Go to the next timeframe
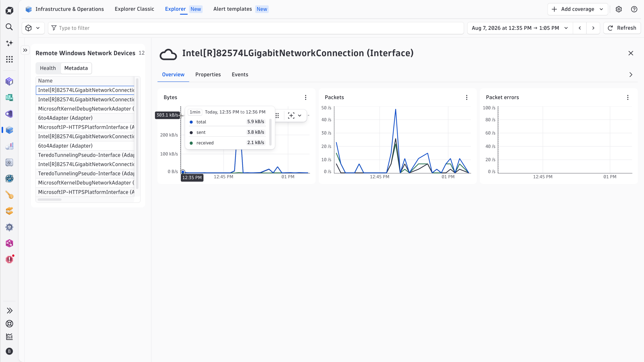Screen dimensions: 644x362 tap(593, 28)
